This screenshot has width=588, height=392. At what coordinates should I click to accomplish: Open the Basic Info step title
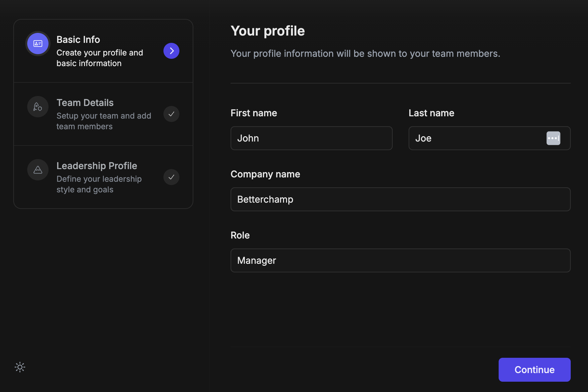point(78,40)
